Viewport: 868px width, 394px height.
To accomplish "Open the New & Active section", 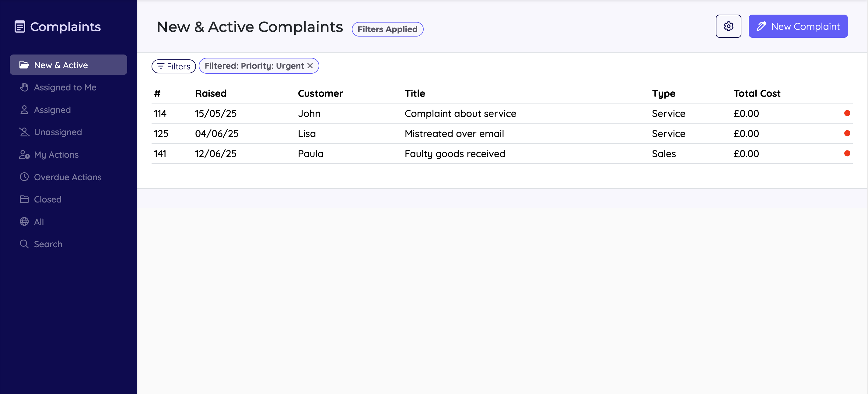I will click(x=68, y=65).
